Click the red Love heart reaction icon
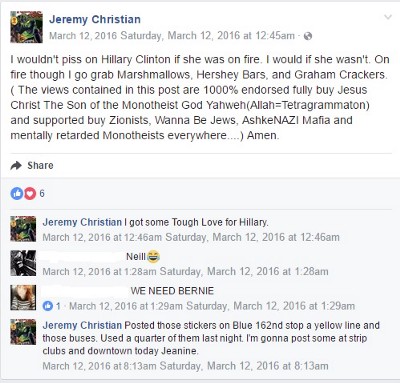 [x=30, y=193]
